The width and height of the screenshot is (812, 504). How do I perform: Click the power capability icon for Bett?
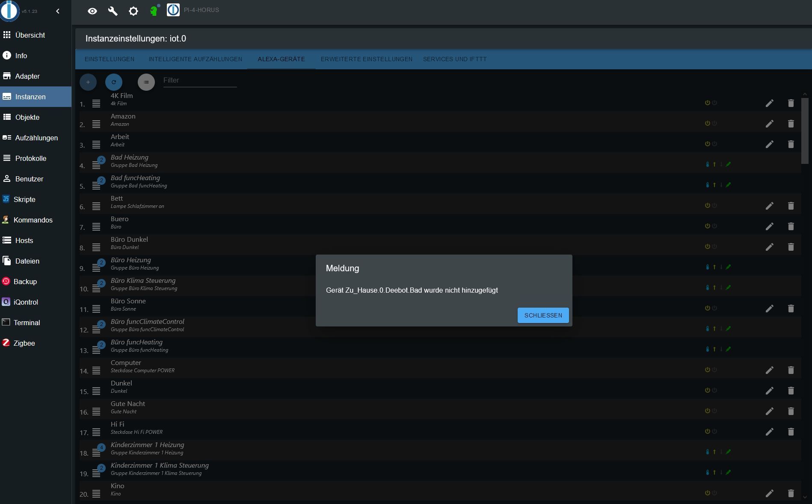[707, 205]
